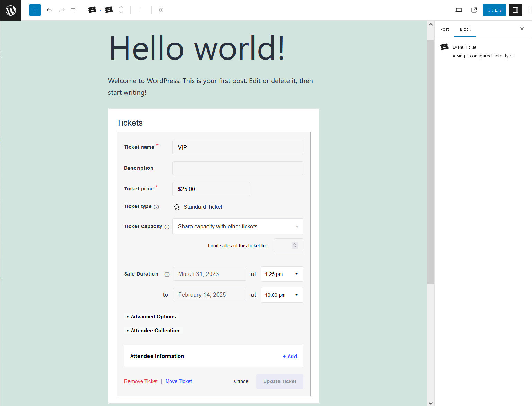Focus the Description field

pyautogui.click(x=238, y=168)
